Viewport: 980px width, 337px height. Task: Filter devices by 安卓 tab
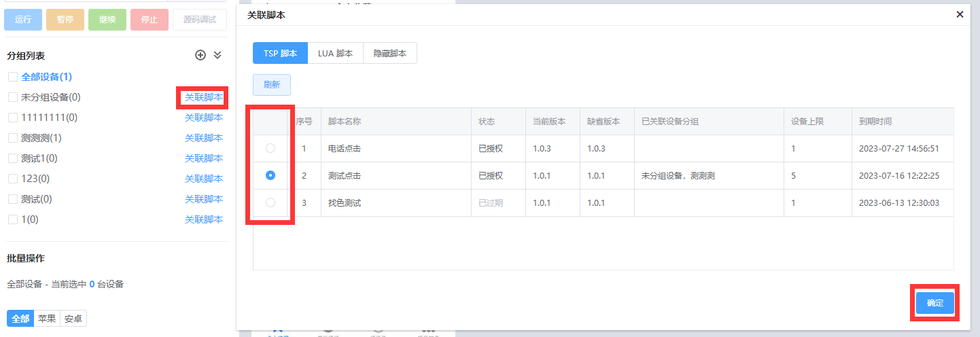tap(73, 319)
